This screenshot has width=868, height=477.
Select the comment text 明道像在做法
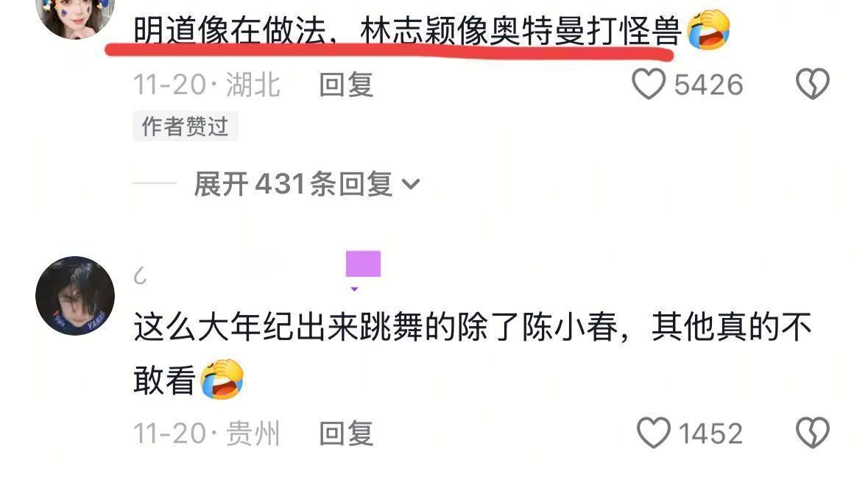[x=229, y=31]
